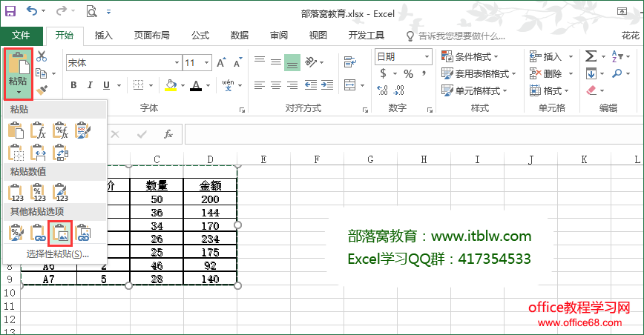
Task: Open number format dropdown 日期
Action: (x=427, y=56)
